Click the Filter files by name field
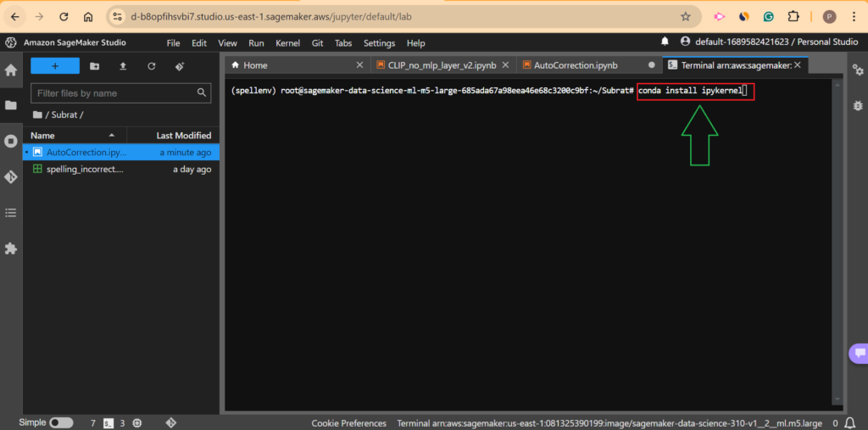Image resolution: width=868 pixels, height=430 pixels. click(114, 93)
